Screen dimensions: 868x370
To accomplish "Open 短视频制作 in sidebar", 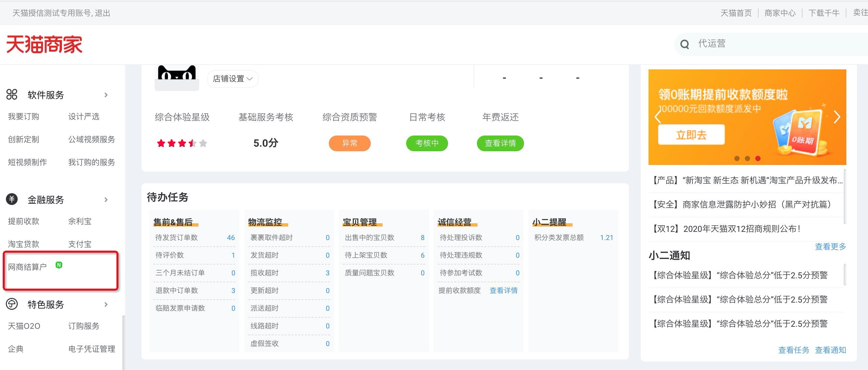I will [27, 162].
